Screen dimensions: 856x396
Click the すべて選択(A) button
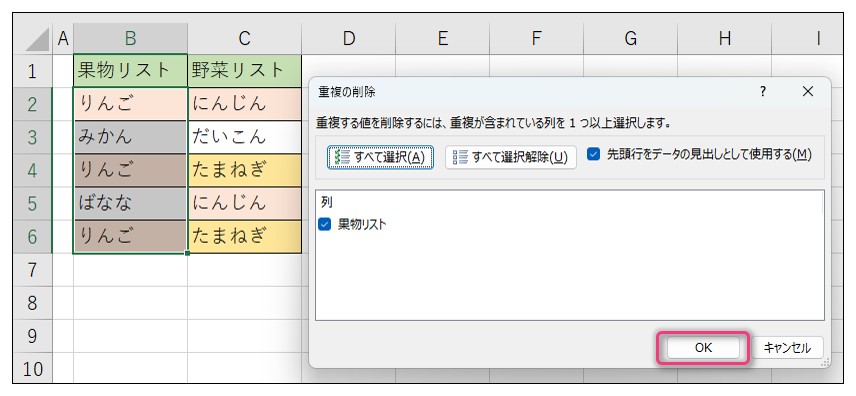(380, 157)
